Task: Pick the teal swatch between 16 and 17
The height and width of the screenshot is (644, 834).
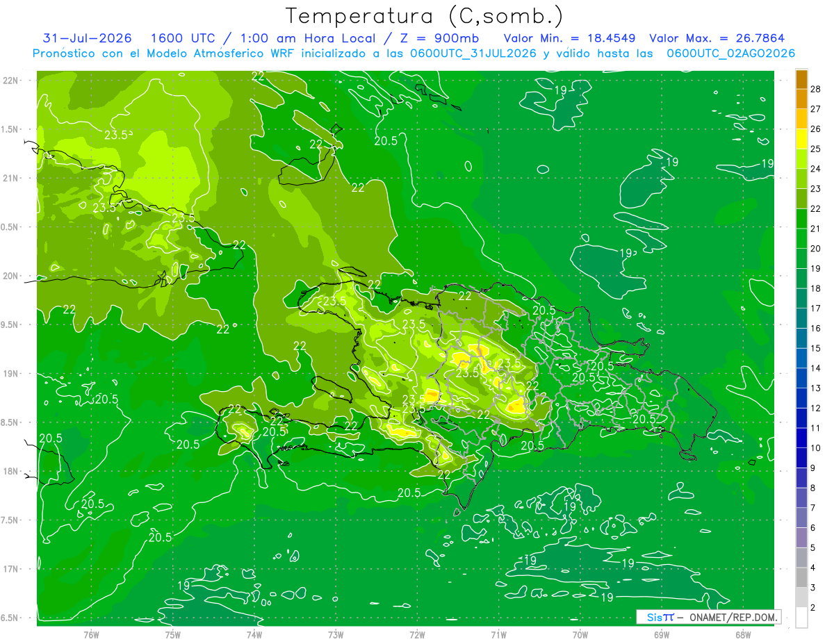Action: pos(801,318)
